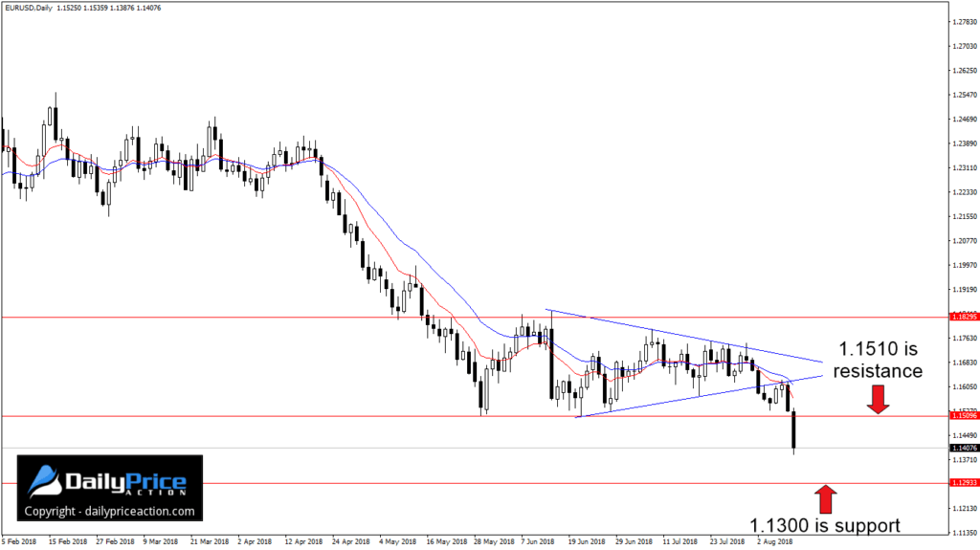Click the 19 Jun 2018 date label
Viewport: 980px width, 550px height.
tap(587, 542)
